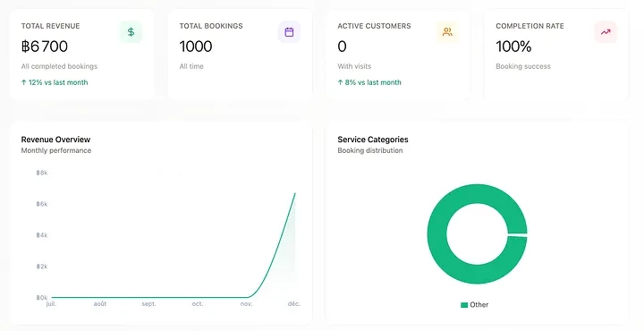Click the Active Customers card title

pyautogui.click(x=374, y=26)
